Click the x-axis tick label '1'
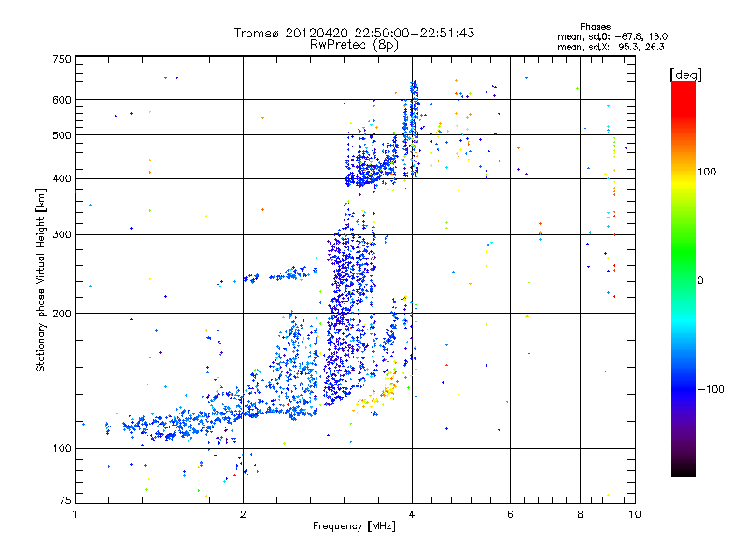The width and height of the screenshot is (747, 560). [75, 514]
